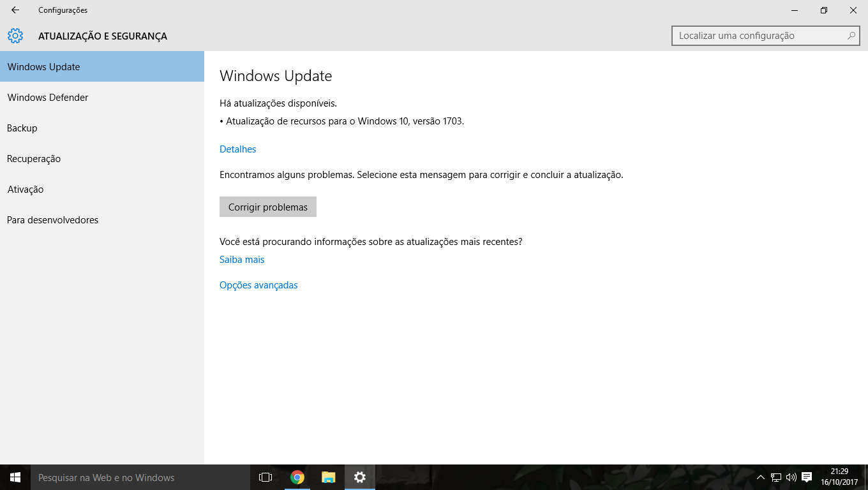Click the Há atualizações disponíveis text
The height and width of the screenshot is (490, 868).
click(278, 103)
